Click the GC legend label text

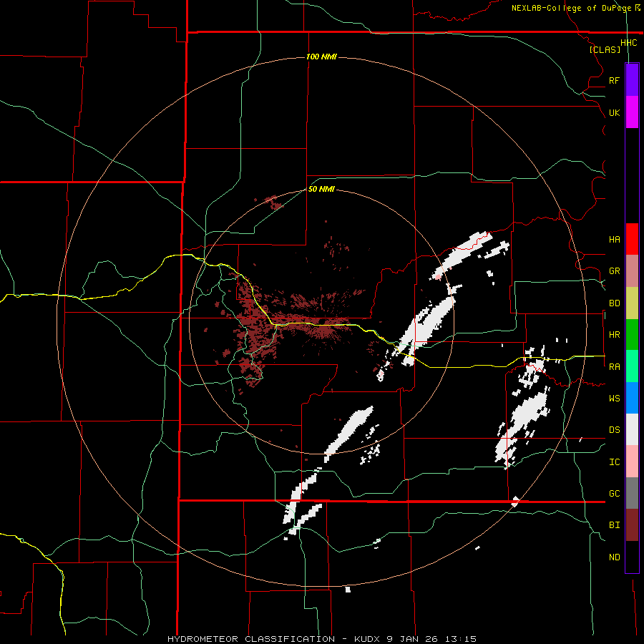614,494
